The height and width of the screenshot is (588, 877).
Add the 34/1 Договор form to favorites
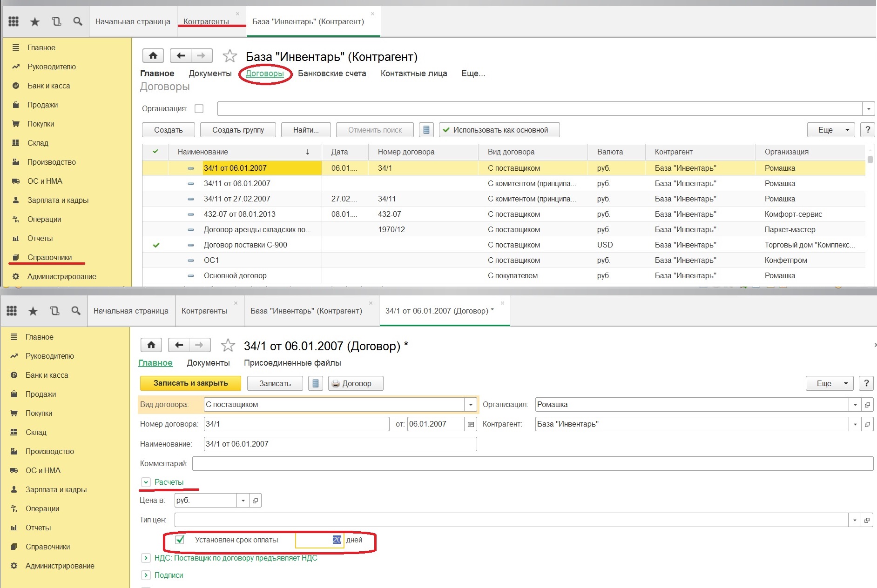click(228, 346)
